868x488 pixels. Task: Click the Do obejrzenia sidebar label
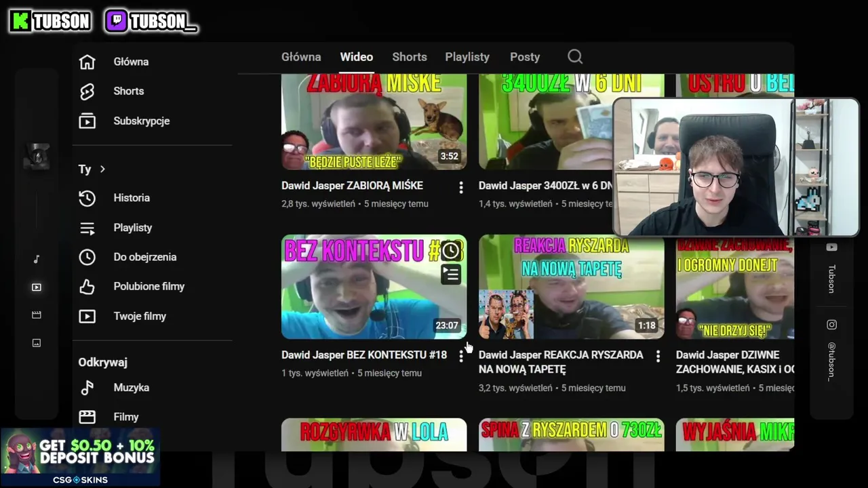[145, 257]
